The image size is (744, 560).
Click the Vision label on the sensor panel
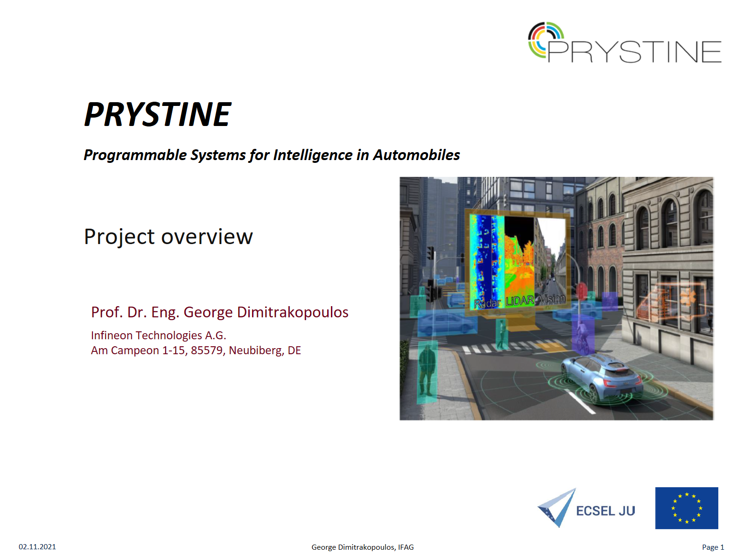(x=551, y=299)
